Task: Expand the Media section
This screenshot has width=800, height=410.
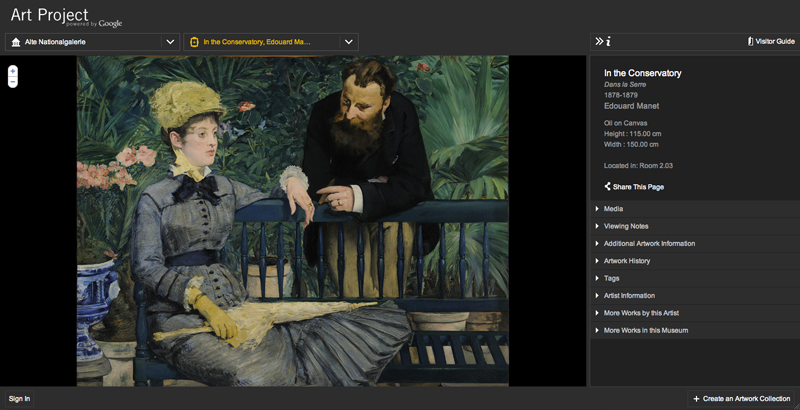Action: pos(612,209)
